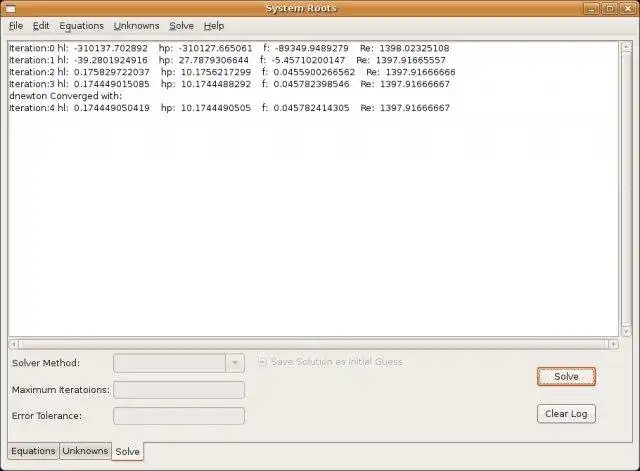Viewport: 640px width, 471px height.
Task: Click the window menu icon in title bar
Action: [x=11, y=8]
